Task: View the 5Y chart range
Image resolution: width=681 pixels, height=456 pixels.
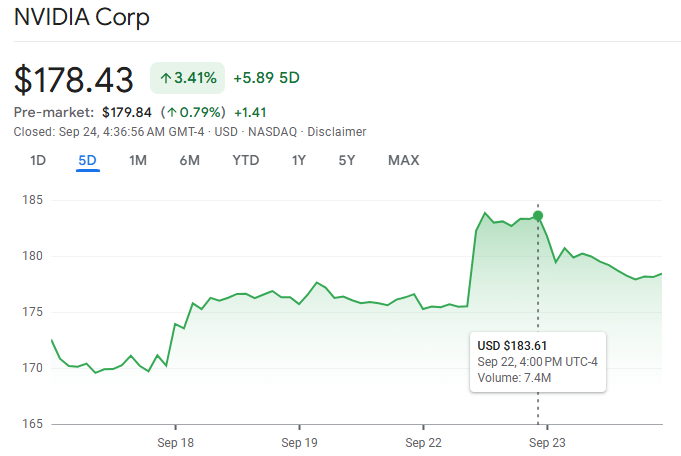Action: click(x=347, y=160)
